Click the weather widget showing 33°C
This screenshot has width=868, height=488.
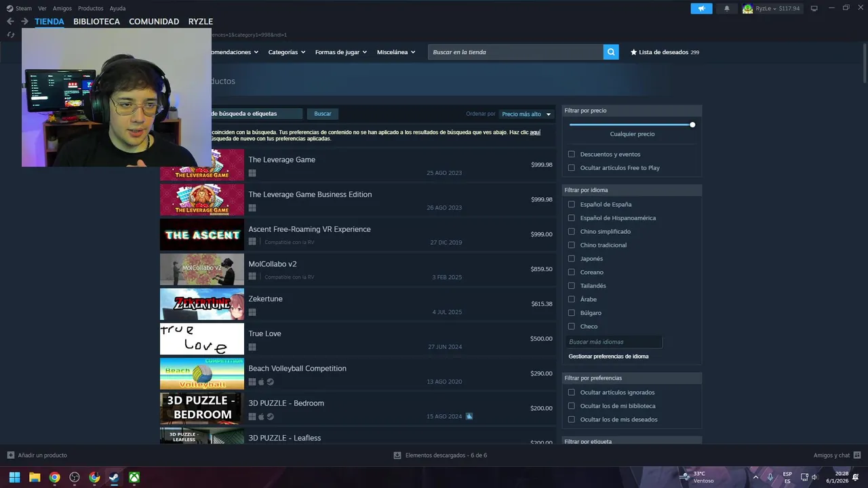tap(698, 477)
